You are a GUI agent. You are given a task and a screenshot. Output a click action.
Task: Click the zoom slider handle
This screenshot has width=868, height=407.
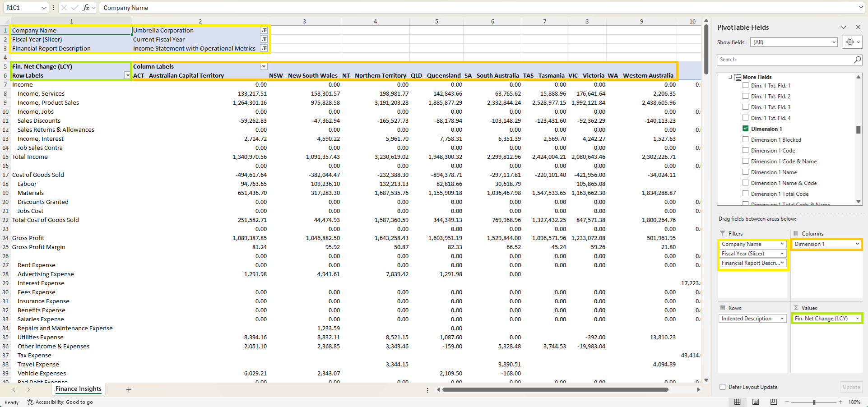tap(814, 402)
